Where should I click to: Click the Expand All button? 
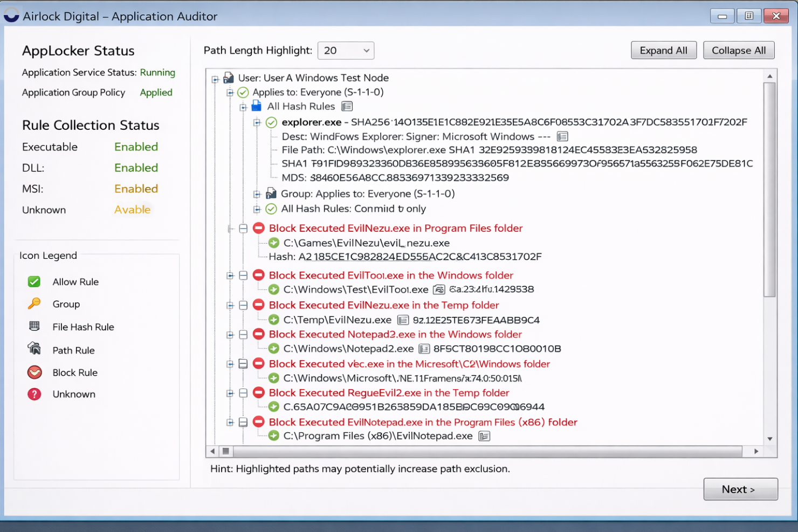click(x=663, y=51)
